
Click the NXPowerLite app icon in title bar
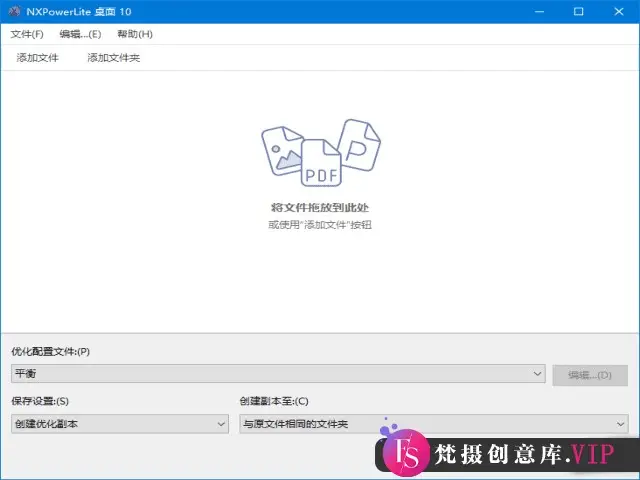[x=14, y=11]
